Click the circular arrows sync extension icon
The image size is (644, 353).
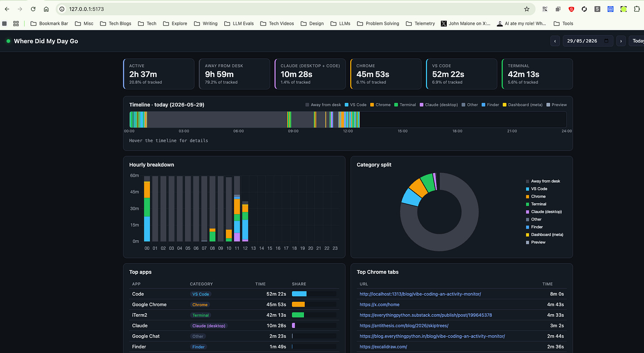pos(584,9)
